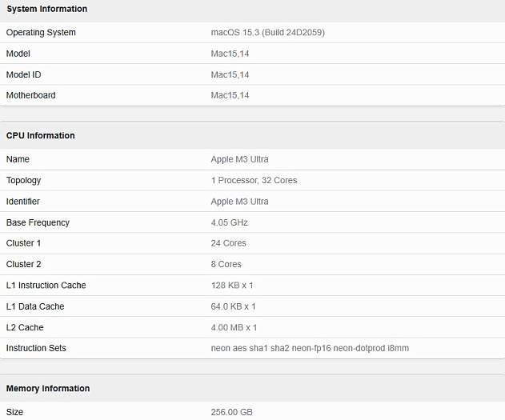Click the Model row's Mac15,14 value

(230, 54)
